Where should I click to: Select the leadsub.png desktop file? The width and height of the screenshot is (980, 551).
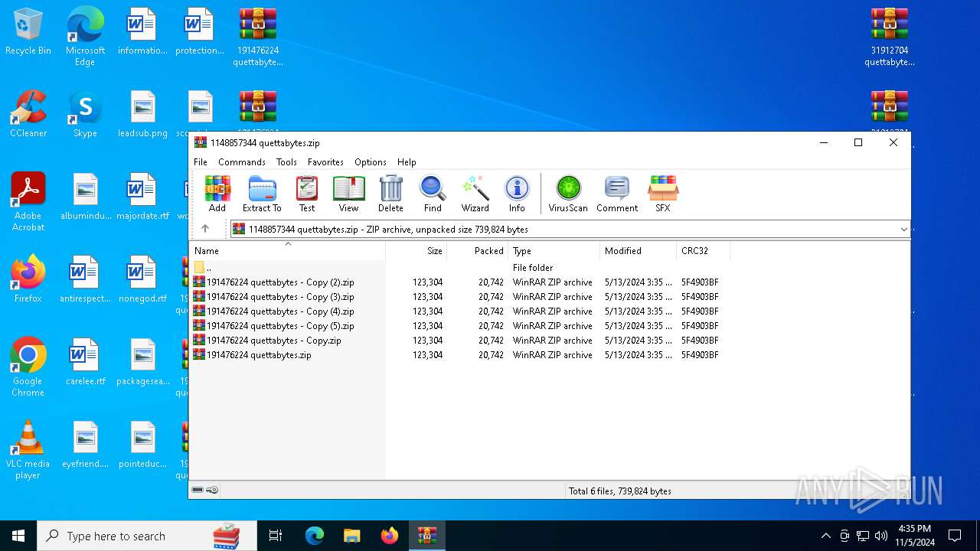click(x=142, y=114)
